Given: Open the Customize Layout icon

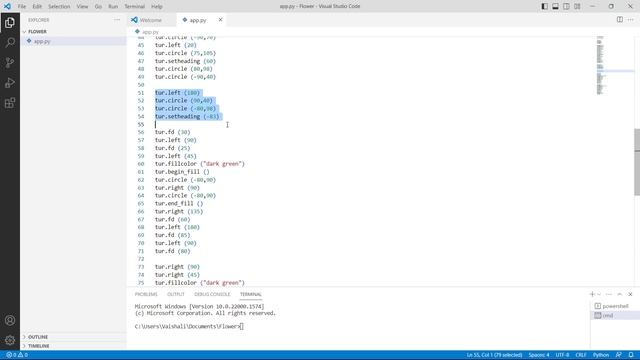Looking at the screenshot, I should pyautogui.click(x=577, y=6).
